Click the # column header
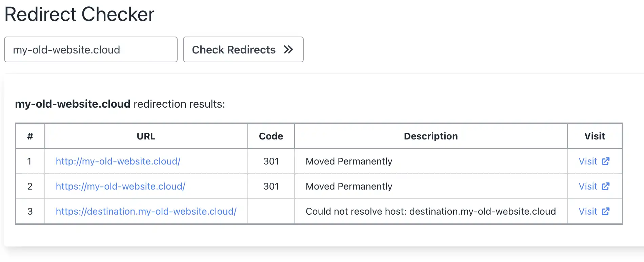Screen dimensions: 644x262 coord(30,136)
